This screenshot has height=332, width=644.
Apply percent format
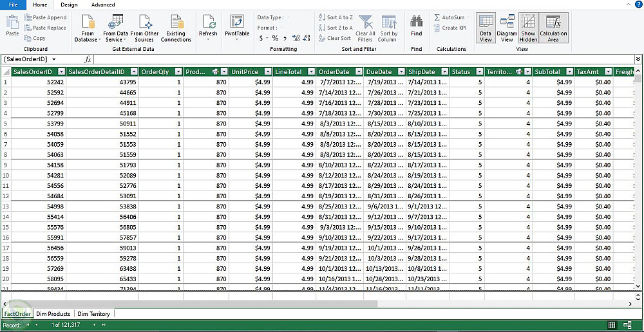pyautogui.click(x=275, y=38)
